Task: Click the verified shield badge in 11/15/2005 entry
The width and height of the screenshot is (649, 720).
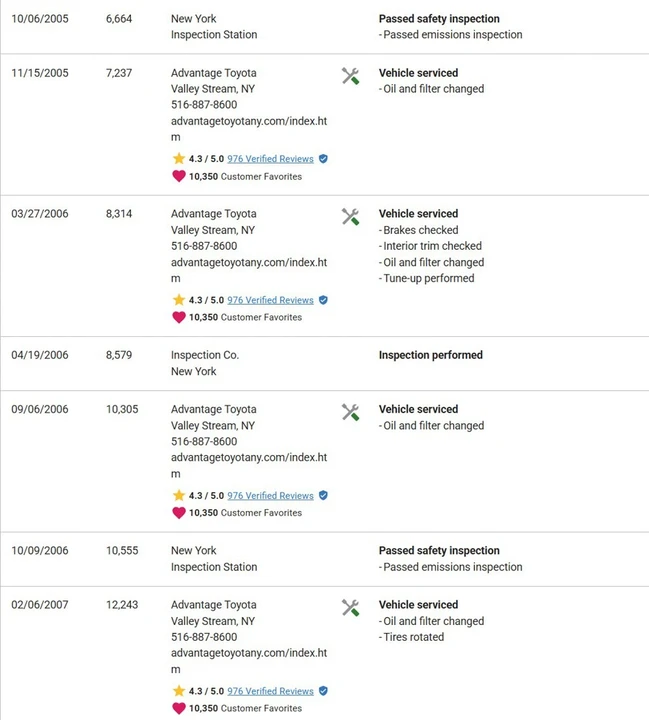Action: [x=323, y=159]
